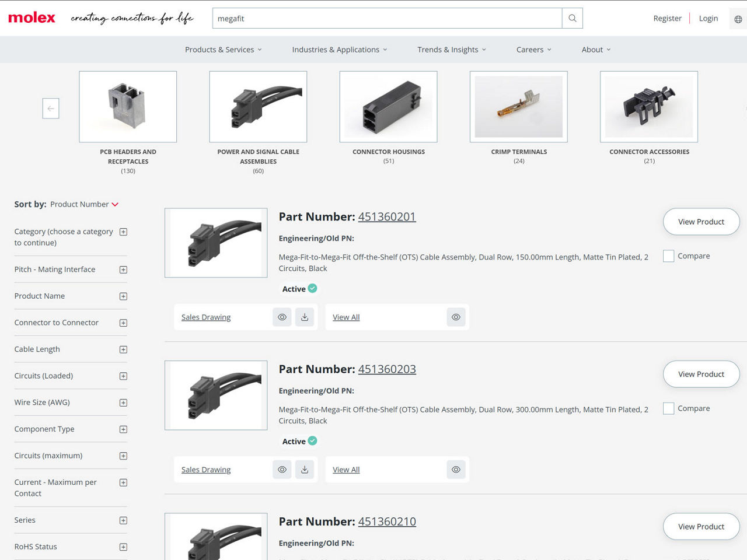
Task: Click eye icon beside View All for 451360201
Action: pos(456,317)
